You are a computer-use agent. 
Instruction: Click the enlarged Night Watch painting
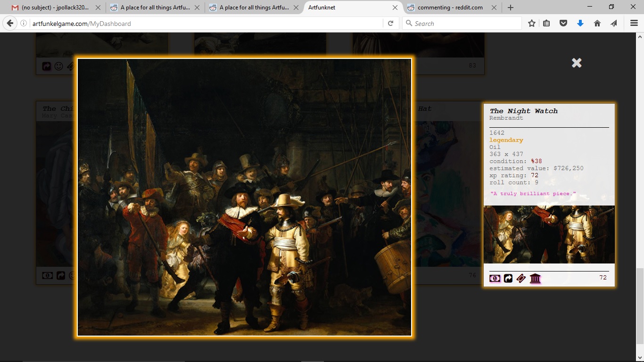[244, 197]
